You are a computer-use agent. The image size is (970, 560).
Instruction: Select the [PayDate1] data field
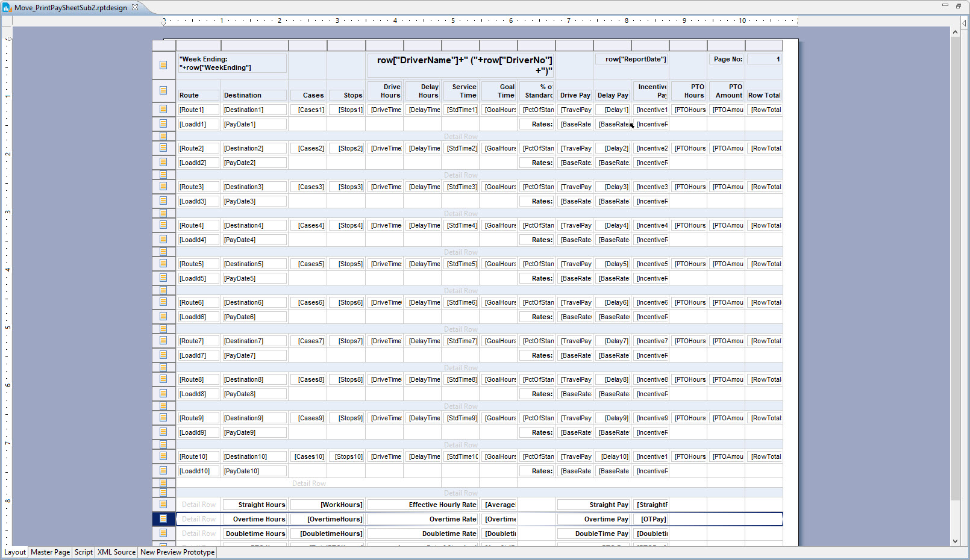tap(254, 124)
